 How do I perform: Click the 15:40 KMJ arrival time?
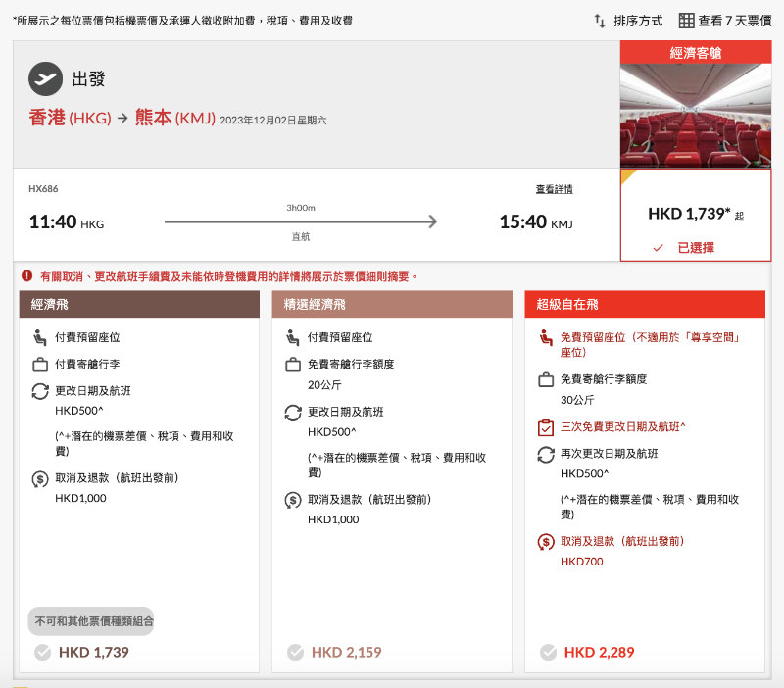[x=536, y=221]
